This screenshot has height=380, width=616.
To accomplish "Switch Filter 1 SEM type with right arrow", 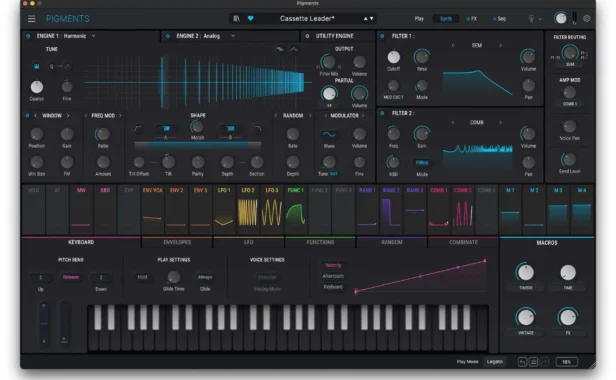I will tap(500, 46).
